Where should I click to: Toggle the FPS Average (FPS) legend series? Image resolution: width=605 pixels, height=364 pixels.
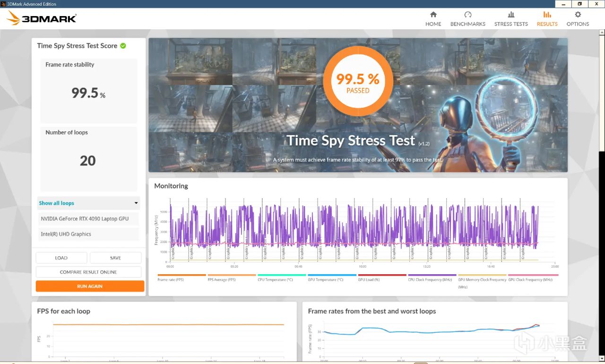(232, 278)
